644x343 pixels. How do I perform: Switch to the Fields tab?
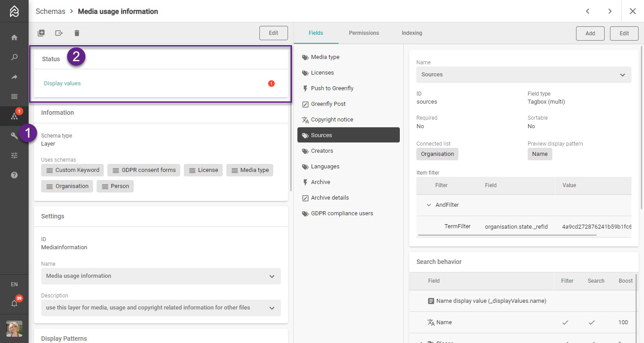316,33
